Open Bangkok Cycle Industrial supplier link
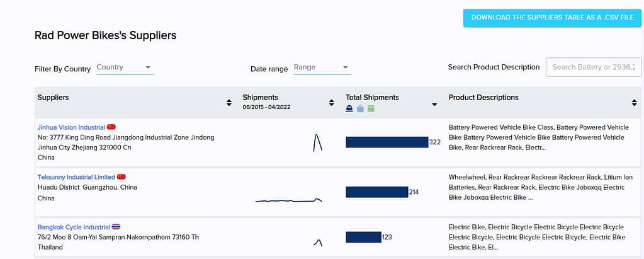Viewport: 644px width, 259px height. click(74, 227)
